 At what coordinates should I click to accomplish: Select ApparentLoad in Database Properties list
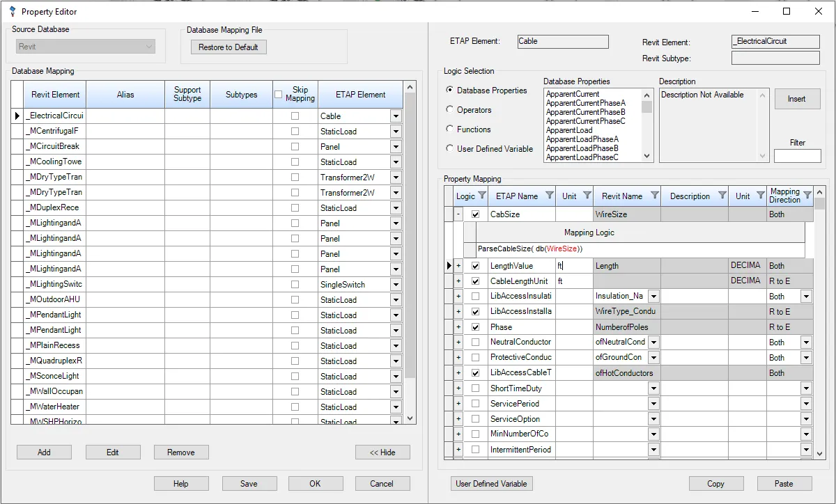[569, 130]
